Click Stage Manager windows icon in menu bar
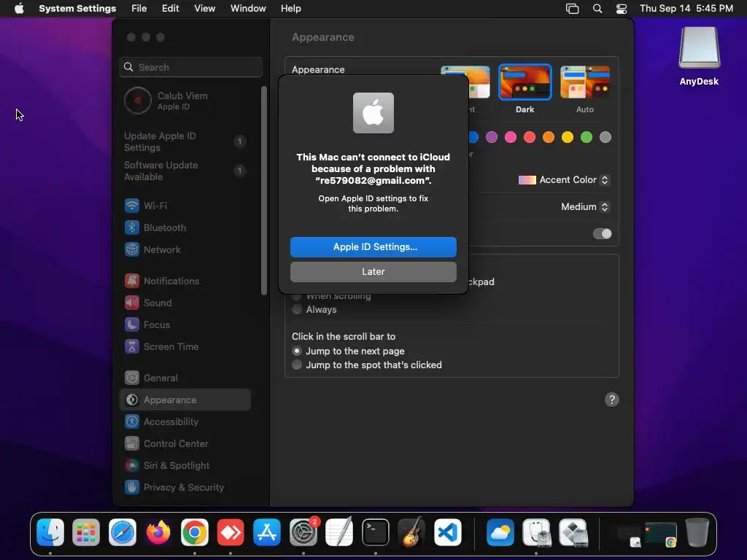This screenshot has height=560, width=747. point(572,9)
